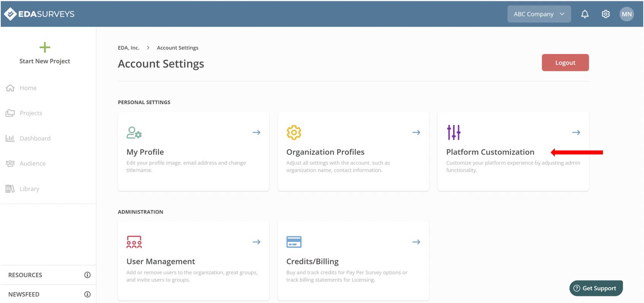
Task: Click the Audience people icon in sidebar
Action: coord(10,164)
